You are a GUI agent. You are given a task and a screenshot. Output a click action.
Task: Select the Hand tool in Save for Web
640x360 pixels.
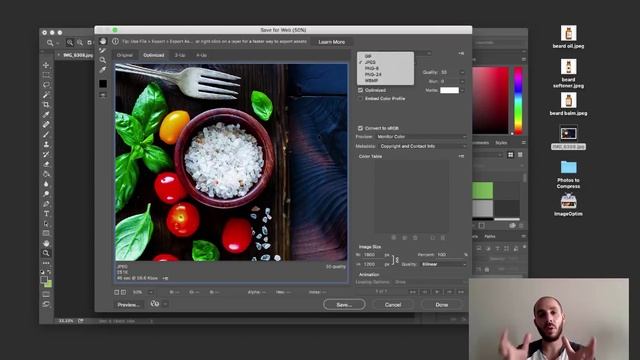click(103, 41)
